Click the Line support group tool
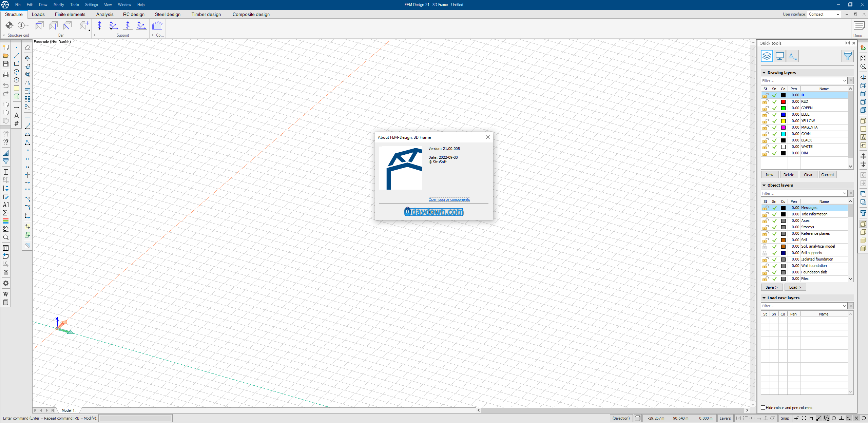 pos(141,25)
